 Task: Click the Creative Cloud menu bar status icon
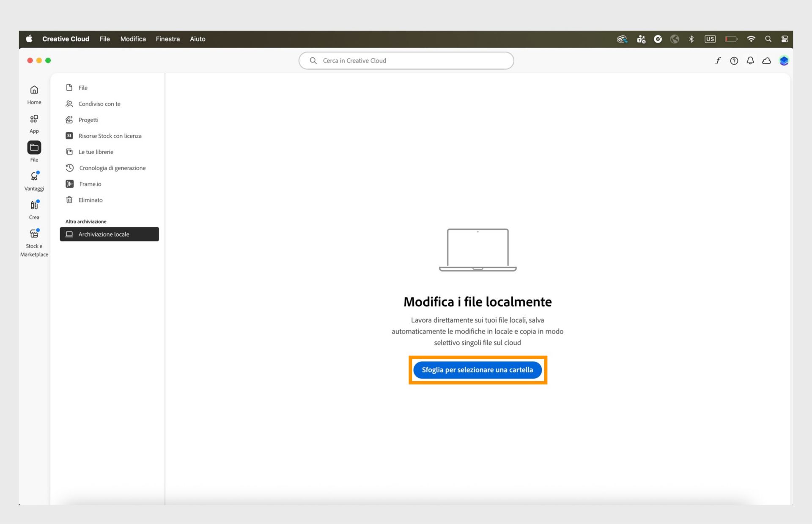tap(622, 39)
